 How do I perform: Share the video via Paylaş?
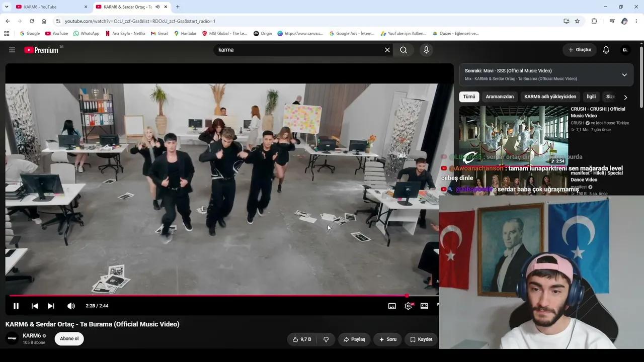coord(354,339)
